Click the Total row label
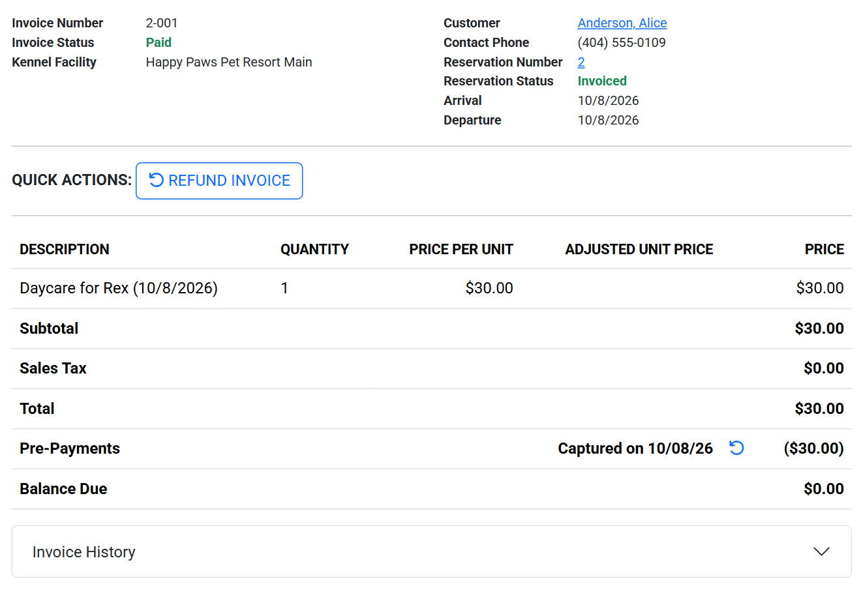Screen dimensions: 863x616 (37, 409)
